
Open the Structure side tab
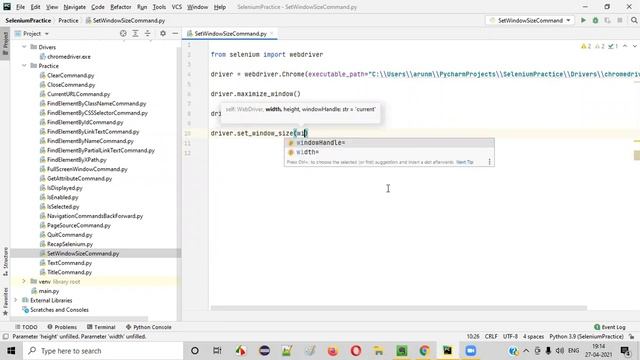pyautogui.click(x=5, y=261)
